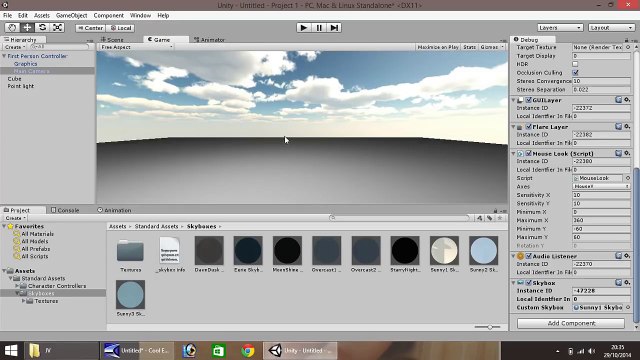Collapse the First Person Controller hierarchy item
The height and width of the screenshot is (360, 640).
coord(4,56)
